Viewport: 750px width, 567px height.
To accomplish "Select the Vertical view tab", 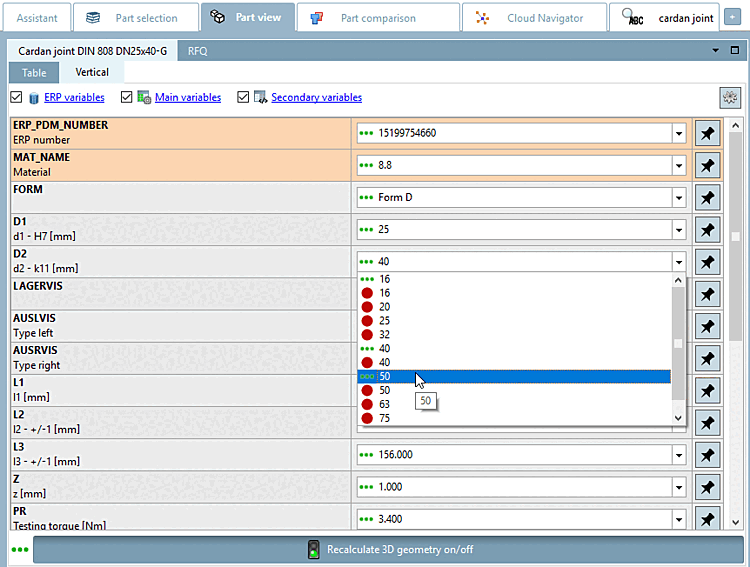I will click(92, 72).
